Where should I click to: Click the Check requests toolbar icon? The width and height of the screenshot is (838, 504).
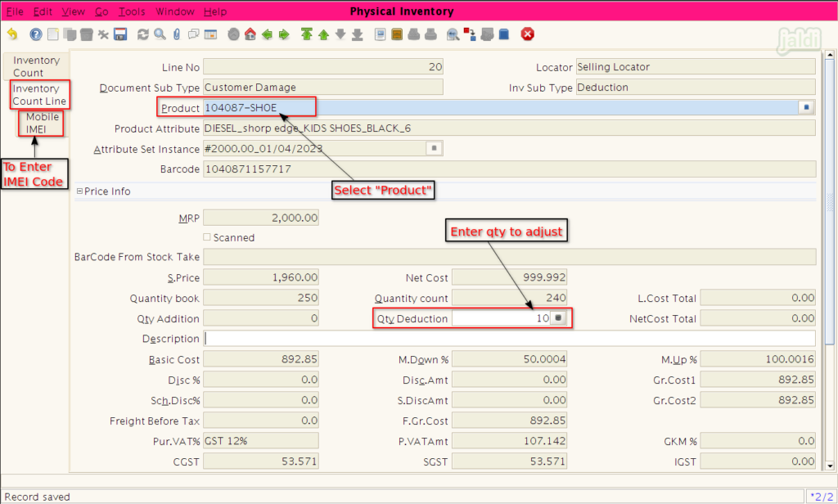[487, 34]
